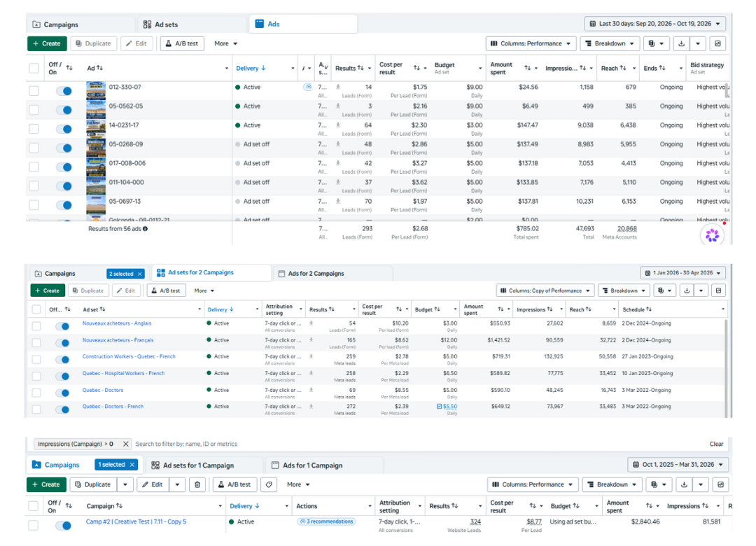Open Ads for 2 Campaigns tab
756x546 pixels.
coord(332,274)
